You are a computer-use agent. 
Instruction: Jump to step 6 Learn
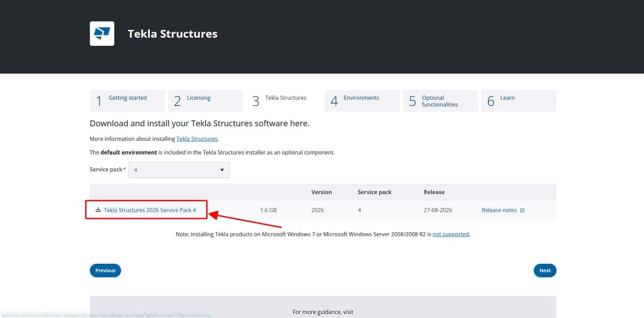point(519,100)
